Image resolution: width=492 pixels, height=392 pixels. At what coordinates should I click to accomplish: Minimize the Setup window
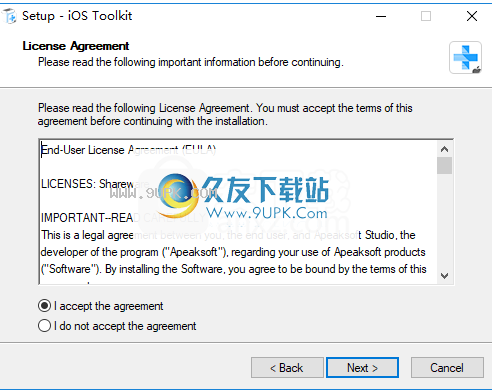click(381, 16)
